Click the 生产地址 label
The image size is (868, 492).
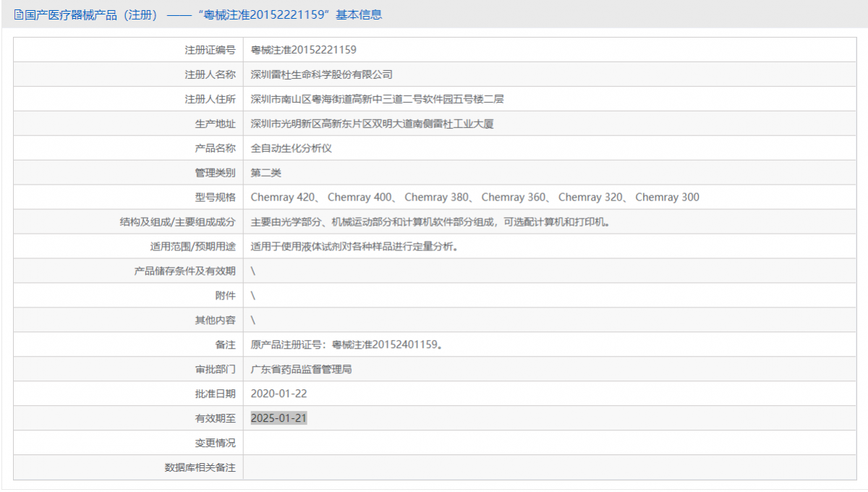tap(216, 124)
